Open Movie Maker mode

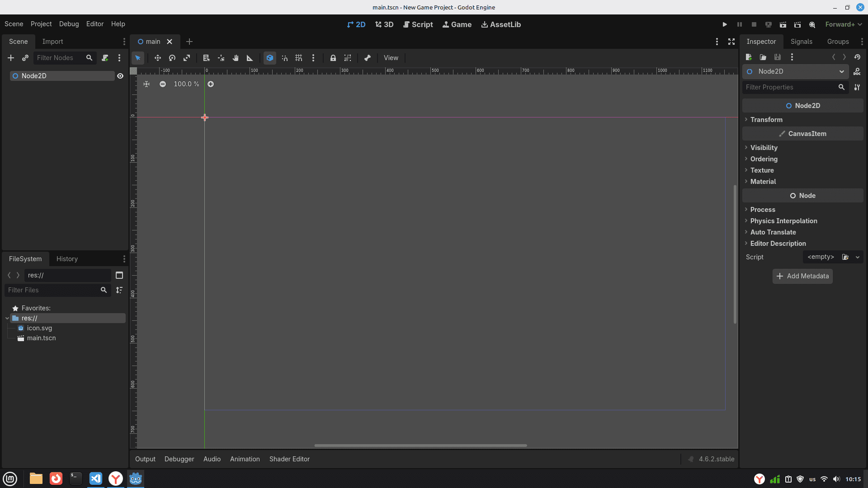(x=812, y=24)
